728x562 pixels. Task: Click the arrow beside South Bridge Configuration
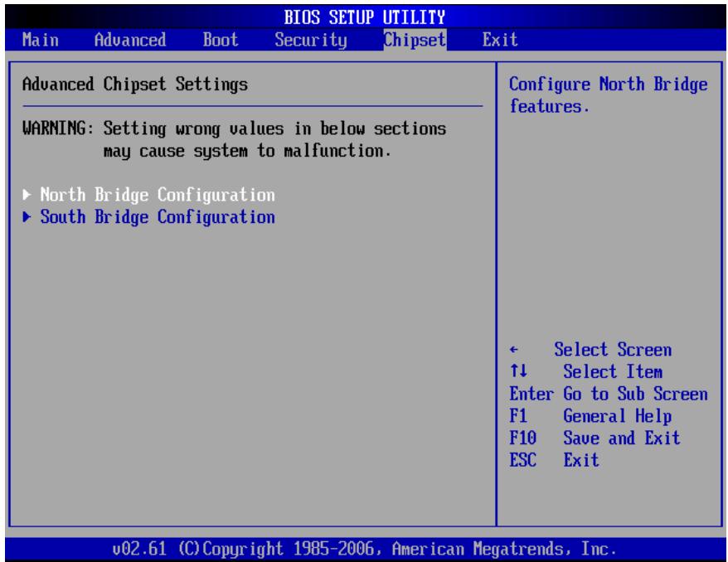click(x=27, y=216)
